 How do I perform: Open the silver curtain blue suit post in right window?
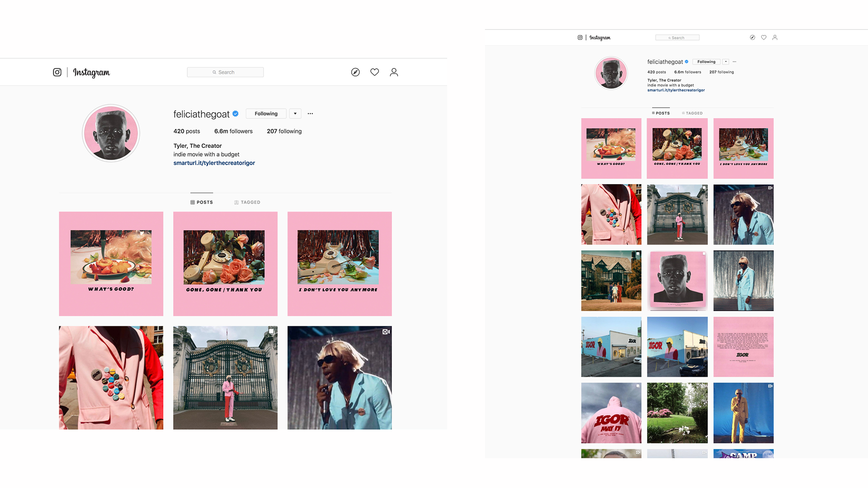[x=743, y=280]
